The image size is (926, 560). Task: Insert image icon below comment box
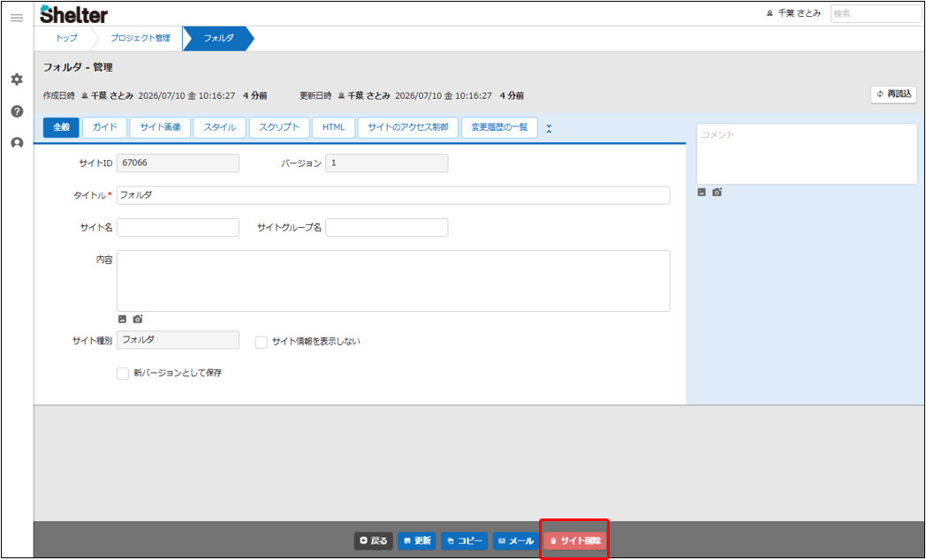702,193
